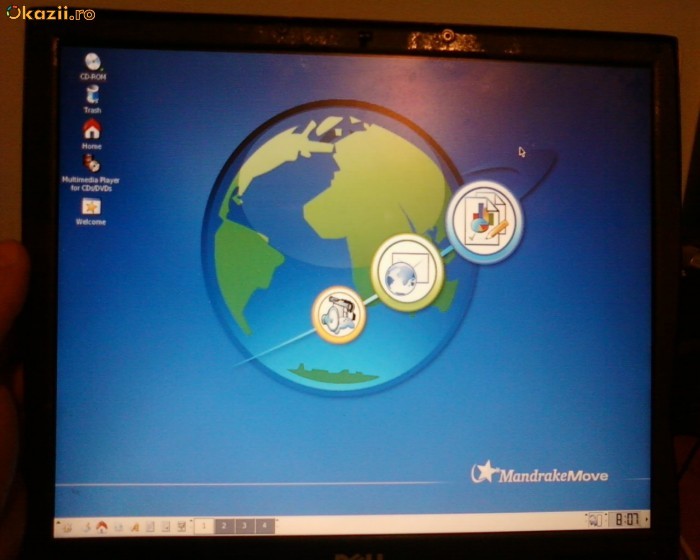This screenshot has width=700, height=560.
Task: Click the office documents circle on the globe
Action: (x=484, y=221)
